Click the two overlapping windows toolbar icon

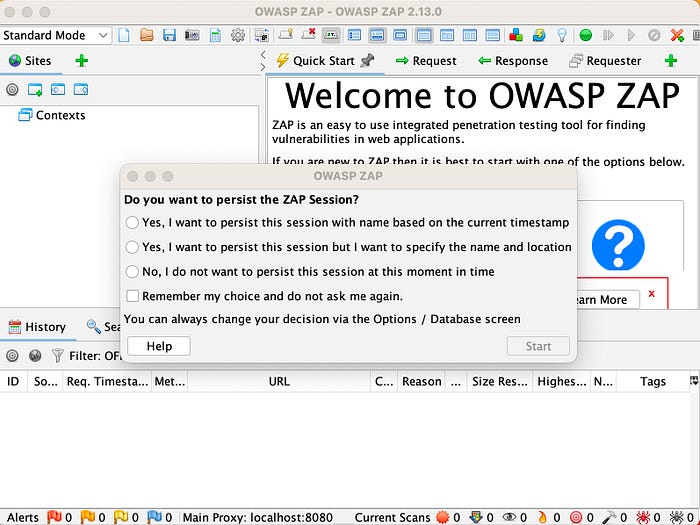coord(262,35)
